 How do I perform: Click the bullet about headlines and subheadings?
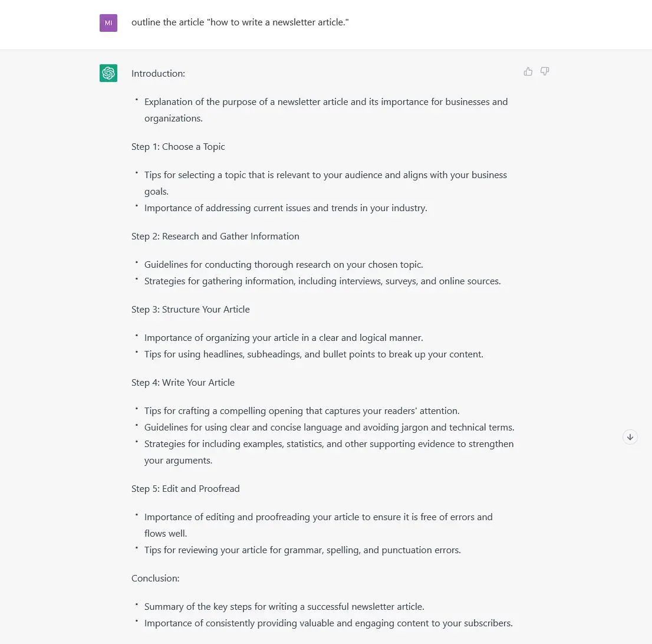click(x=314, y=354)
